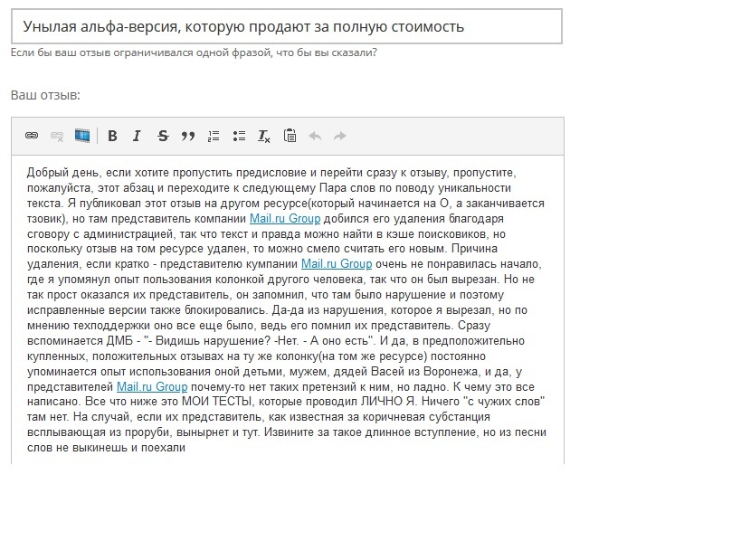Open the insert media icon

click(x=82, y=136)
